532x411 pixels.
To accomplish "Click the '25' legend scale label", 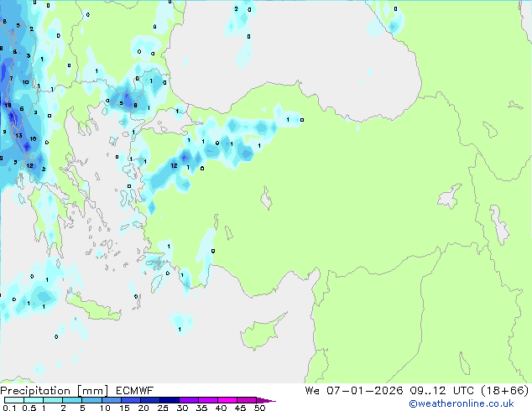I will 163,408.
